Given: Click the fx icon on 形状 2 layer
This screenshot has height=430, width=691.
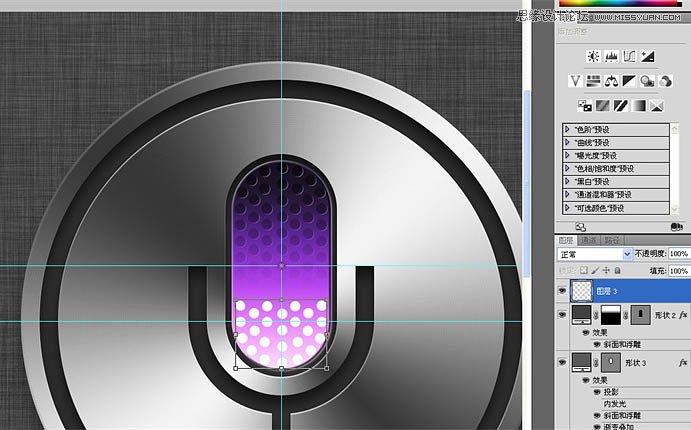Looking at the screenshot, I should [x=683, y=315].
